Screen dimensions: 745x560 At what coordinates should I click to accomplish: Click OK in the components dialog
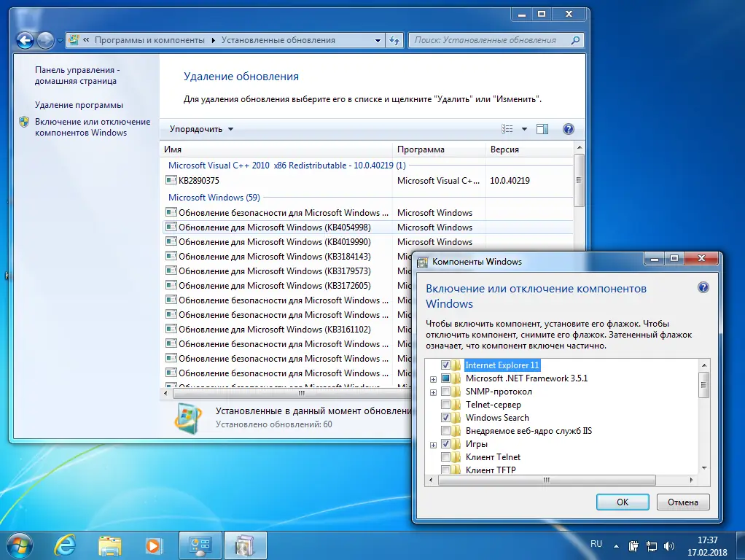[623, 502]
